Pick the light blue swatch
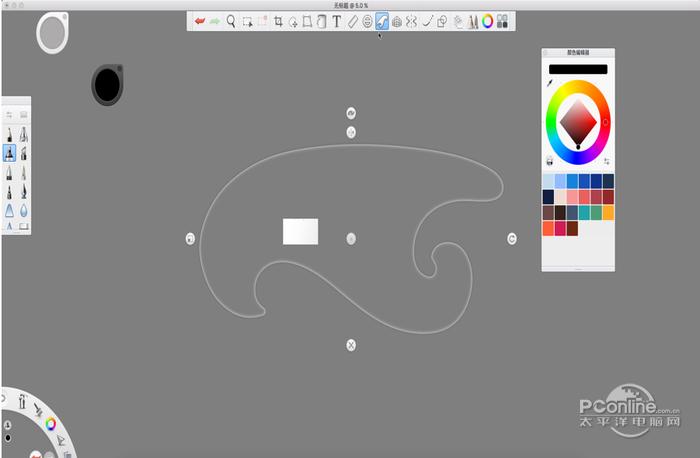Screen dimensions: 700x458 pos(548,181)
